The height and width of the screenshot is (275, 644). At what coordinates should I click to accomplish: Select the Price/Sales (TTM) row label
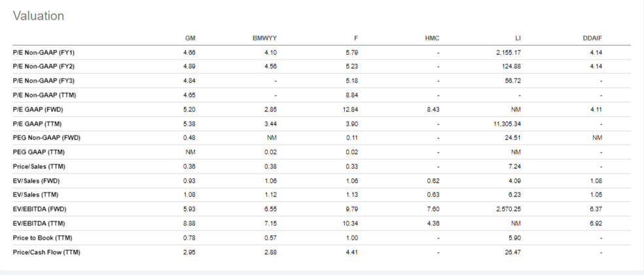39,166
